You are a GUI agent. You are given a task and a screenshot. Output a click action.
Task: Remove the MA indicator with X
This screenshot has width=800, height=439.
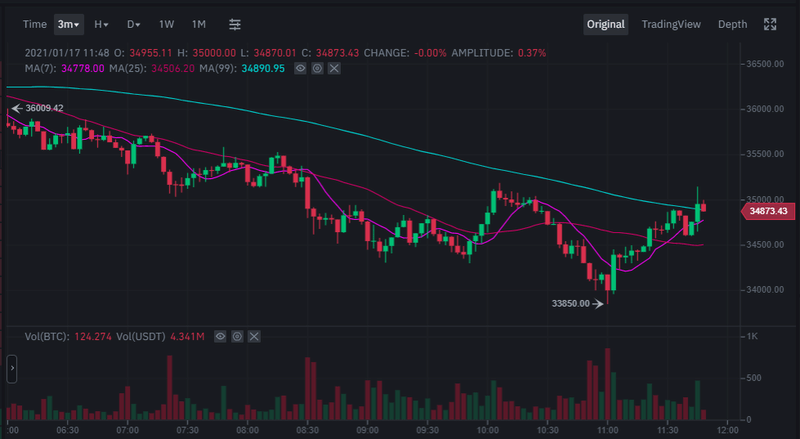pos(333,68)
